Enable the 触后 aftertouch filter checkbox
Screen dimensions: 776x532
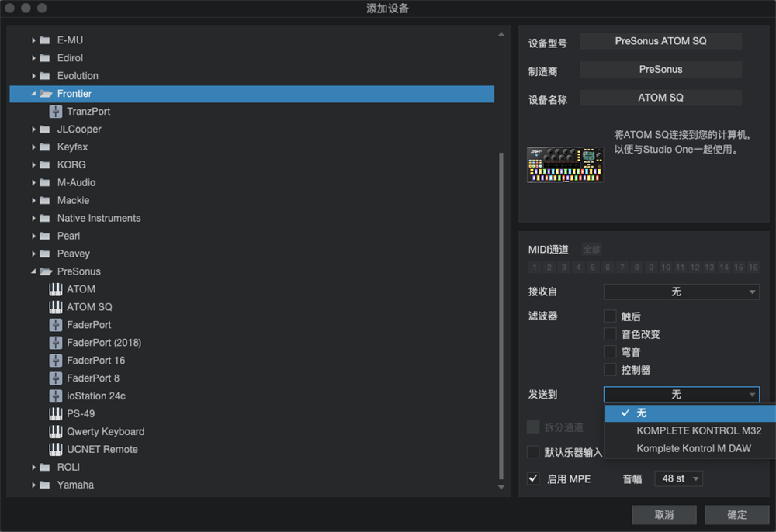pos(610,316)
